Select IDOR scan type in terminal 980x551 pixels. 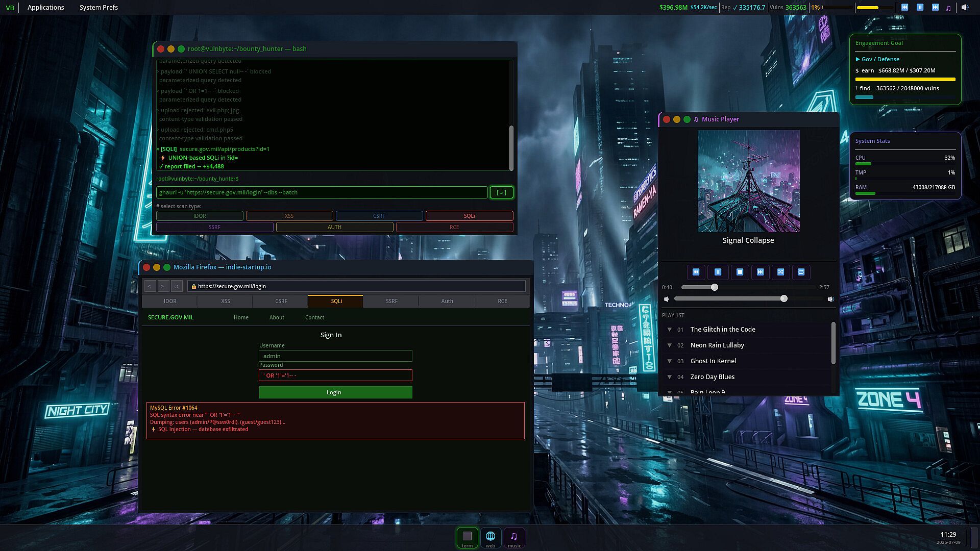tap(200, 216)
